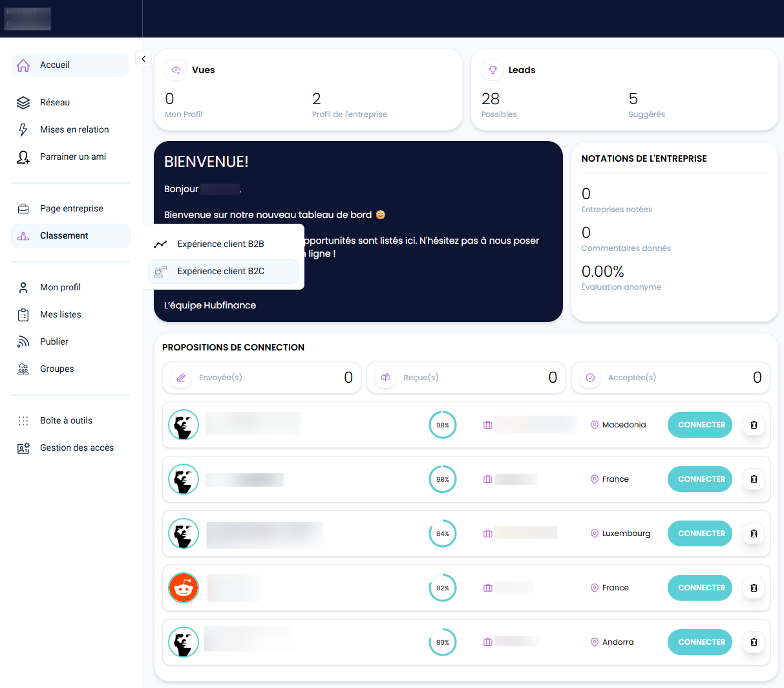Choose Expérience client B2C option
The width and height of the screenshot is (784, 688).
click(x=220, y=272)
